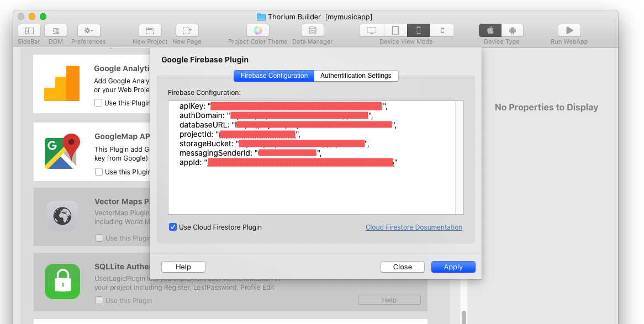Viewport: 644px width, 324px height.
Task: Open Project Color Theme picker
Action: point(257,31)
